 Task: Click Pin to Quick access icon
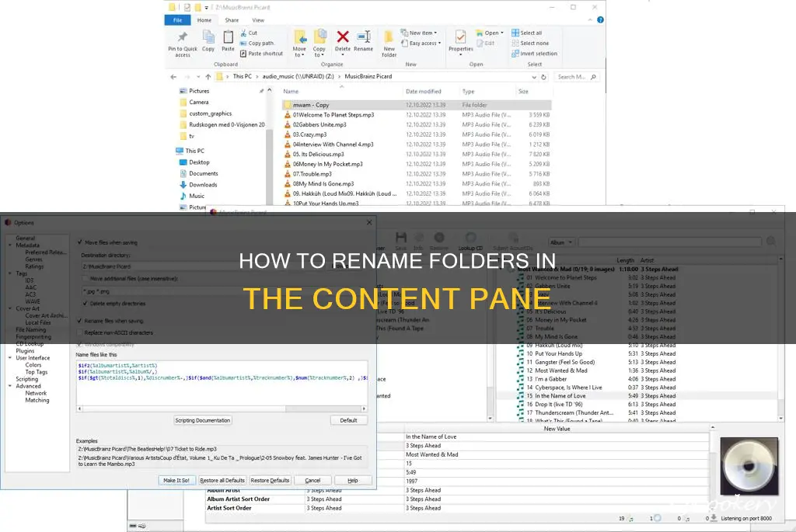(x=182, y=37)
